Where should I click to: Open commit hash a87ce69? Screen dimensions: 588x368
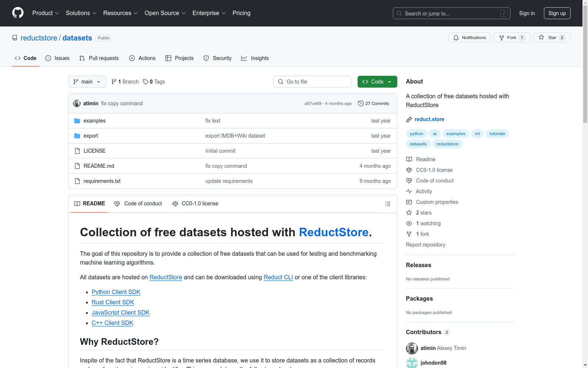[x=313, y=103]
